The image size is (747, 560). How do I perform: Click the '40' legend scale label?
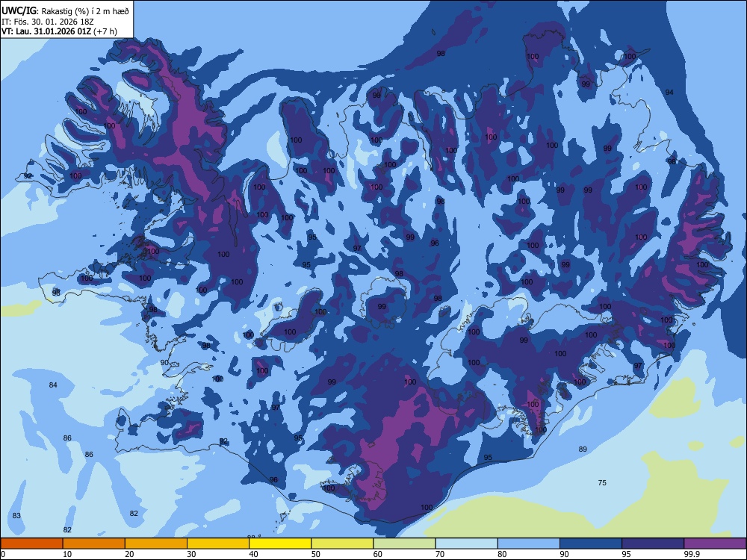pos(253,554)
